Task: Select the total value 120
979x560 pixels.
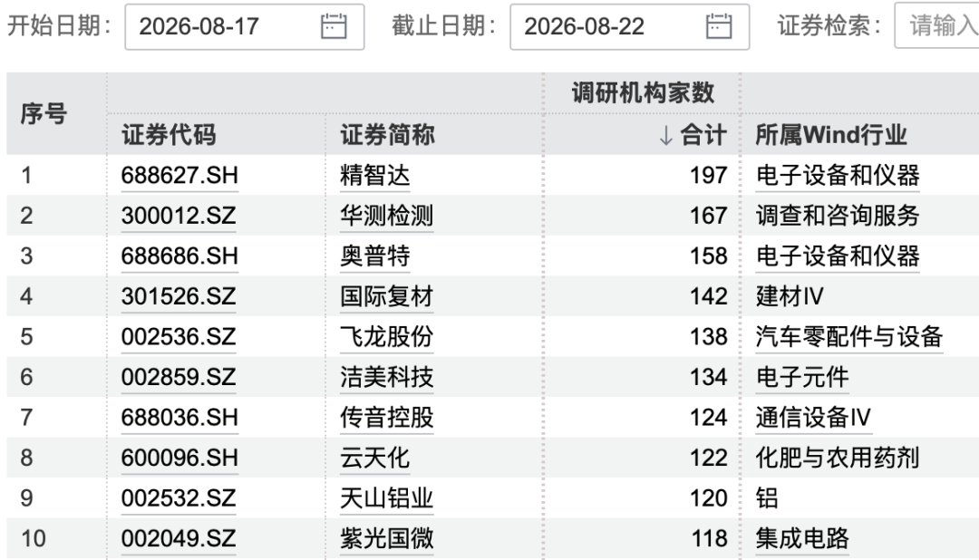Action: point(709,498)
